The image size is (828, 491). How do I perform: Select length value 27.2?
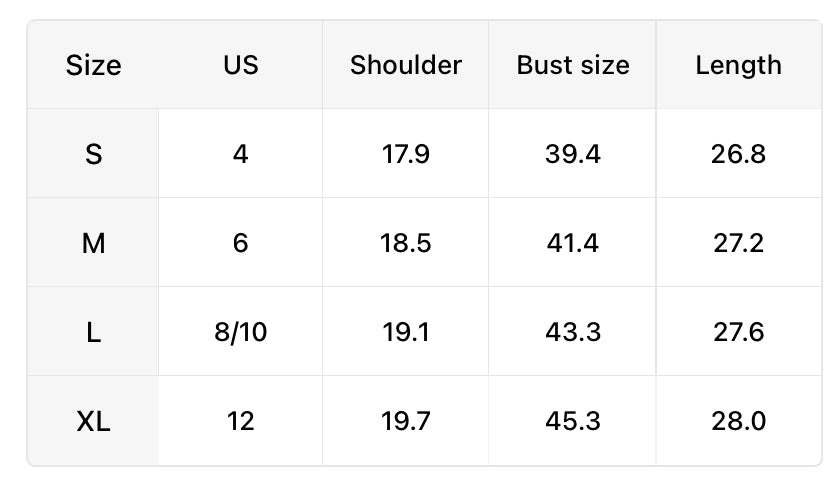pos(738,243)
